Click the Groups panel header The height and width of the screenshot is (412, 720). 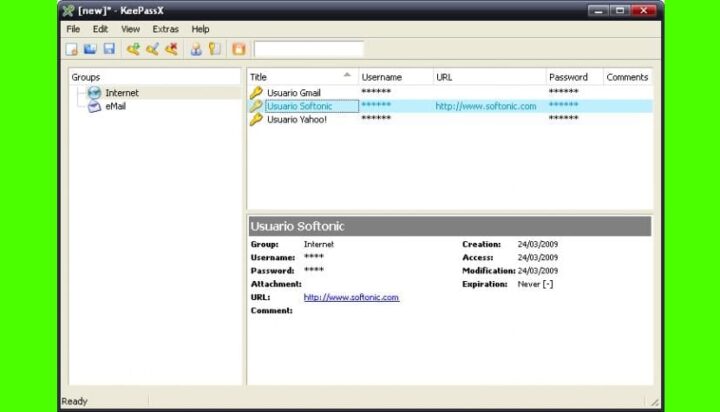pos(155,77)
